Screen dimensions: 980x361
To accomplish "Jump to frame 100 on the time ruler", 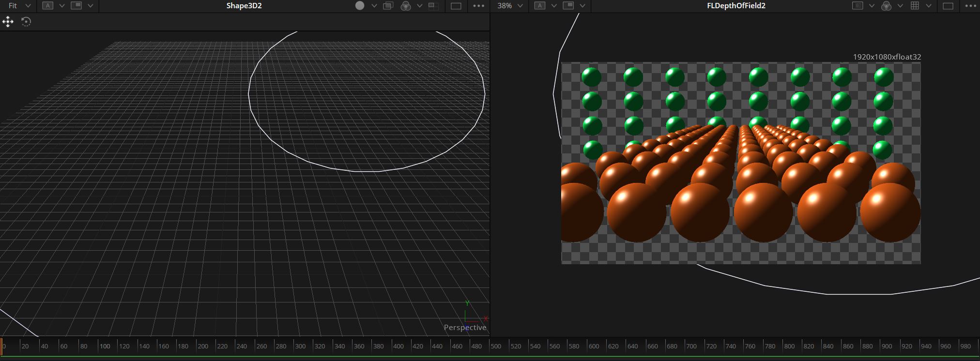I will [105, 346].
